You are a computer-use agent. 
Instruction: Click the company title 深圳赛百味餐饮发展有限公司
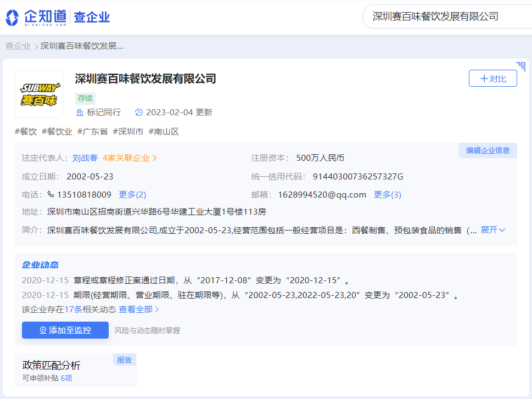(145, 78)
